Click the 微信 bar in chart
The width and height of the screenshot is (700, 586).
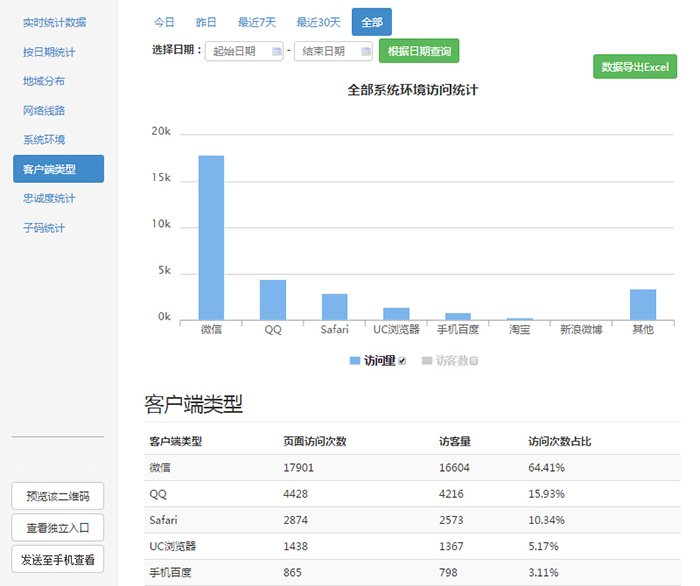point(211,237)
